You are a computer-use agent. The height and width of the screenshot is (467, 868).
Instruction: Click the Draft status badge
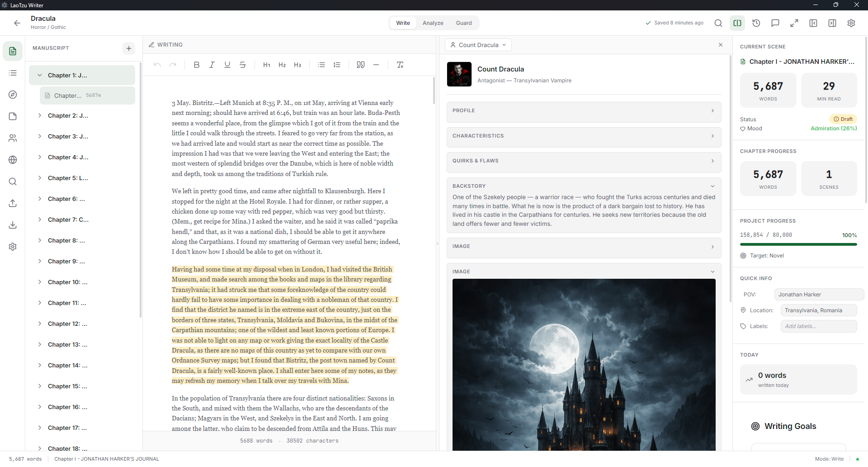click(x=843, y=119)
